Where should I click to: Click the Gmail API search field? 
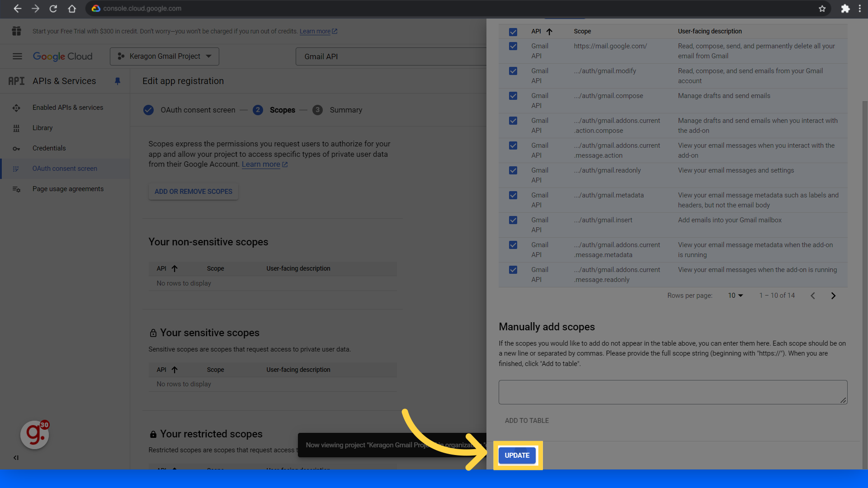[x=391, y=56]
